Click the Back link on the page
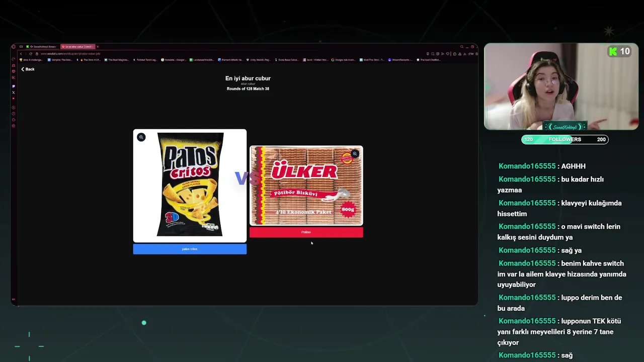This screenshot has width=644, height=362. [28, 69]
